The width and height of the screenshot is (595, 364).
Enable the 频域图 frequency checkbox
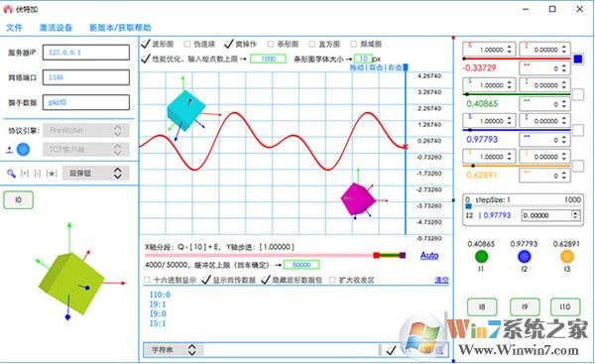[x=354, y=44]
